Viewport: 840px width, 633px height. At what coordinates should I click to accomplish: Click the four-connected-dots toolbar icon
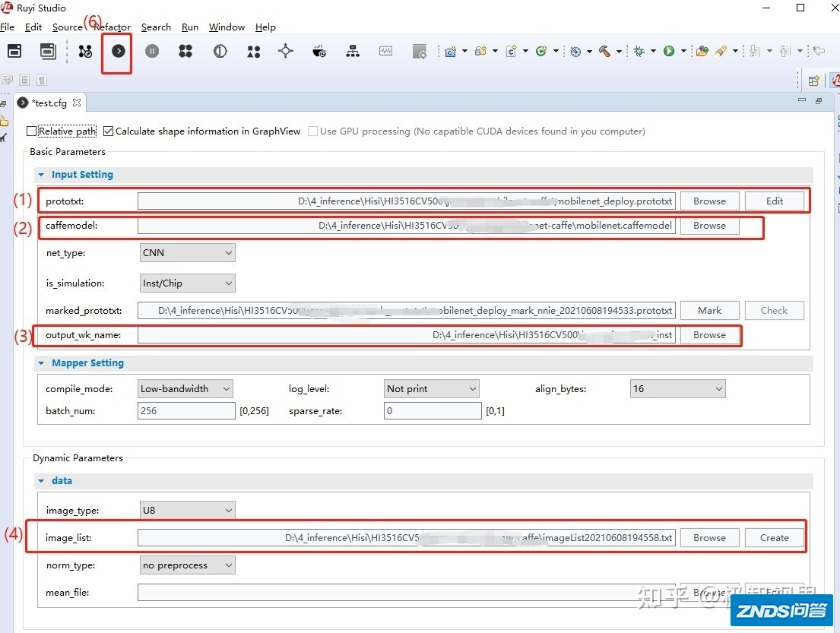pos(185,51)
